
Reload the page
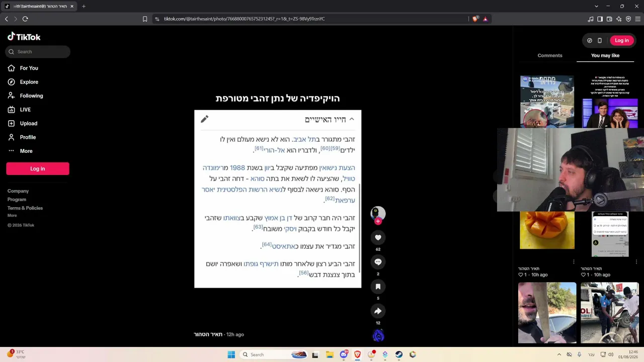(25, 19)
